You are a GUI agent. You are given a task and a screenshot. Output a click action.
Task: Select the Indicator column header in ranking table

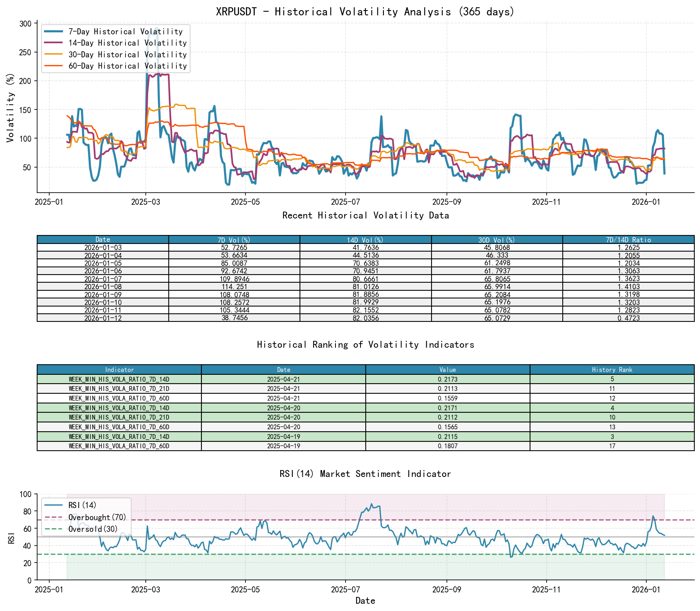pos(118,370)
